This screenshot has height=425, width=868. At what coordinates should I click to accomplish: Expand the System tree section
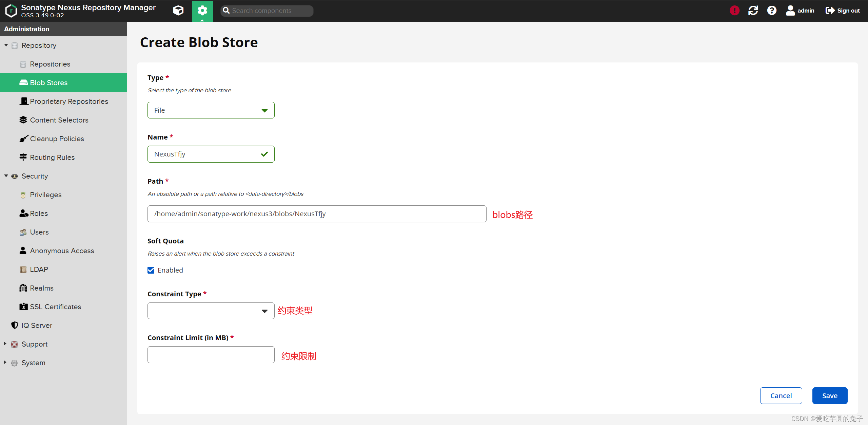(x=5, y=363)
